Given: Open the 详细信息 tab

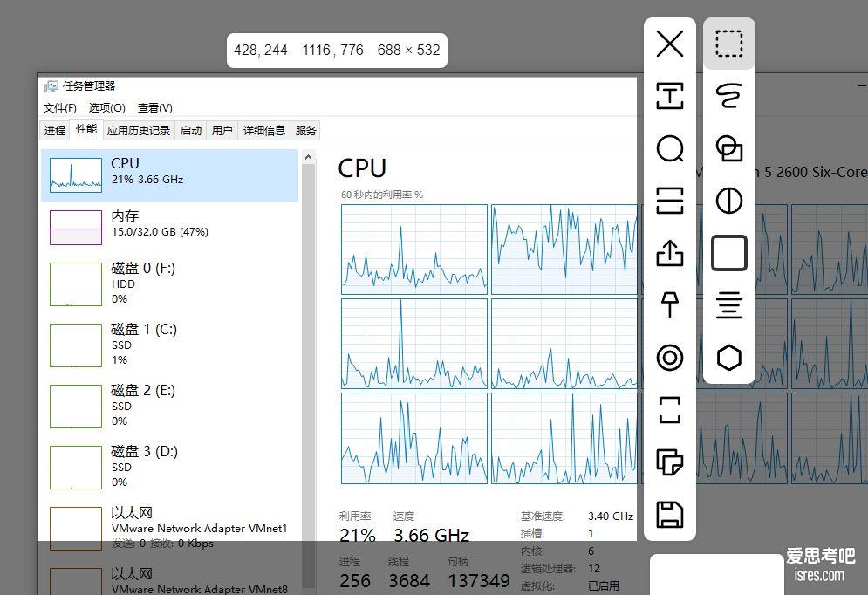Looking at the screenshot, I should coord(264,131).
